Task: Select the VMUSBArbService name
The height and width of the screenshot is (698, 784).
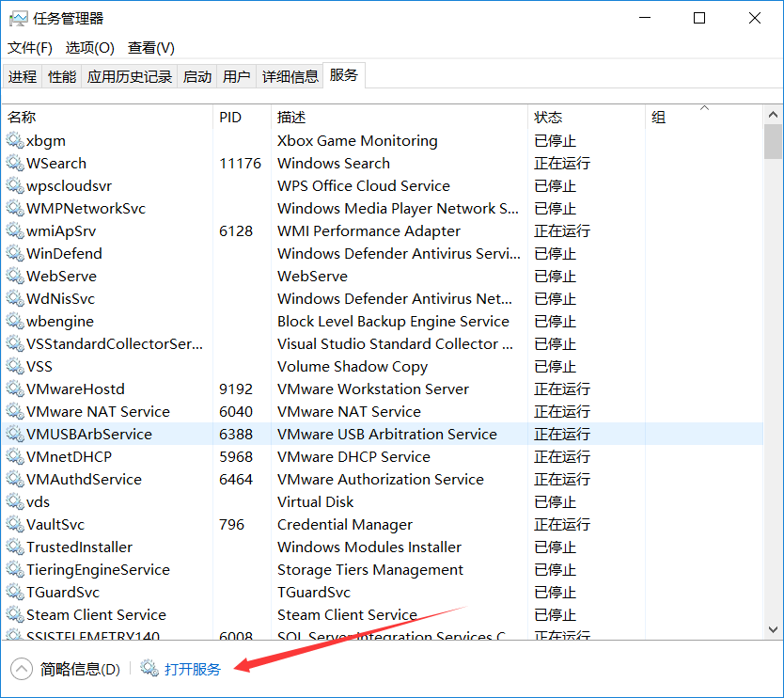Action: (89, 435)
